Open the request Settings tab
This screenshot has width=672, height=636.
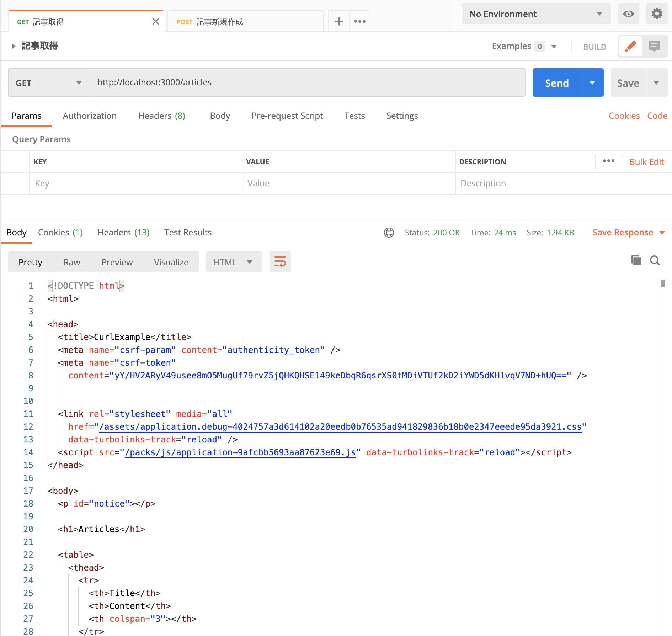point(402,116)
